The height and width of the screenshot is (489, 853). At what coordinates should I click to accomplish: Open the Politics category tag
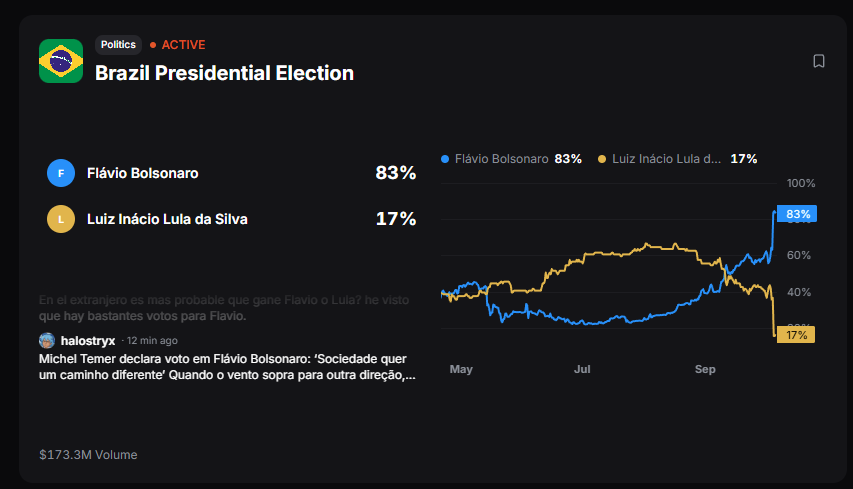point(118,45)
